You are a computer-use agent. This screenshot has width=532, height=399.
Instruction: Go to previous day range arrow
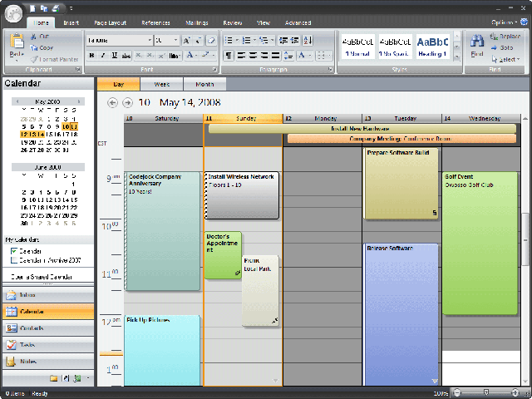(113, 102)
